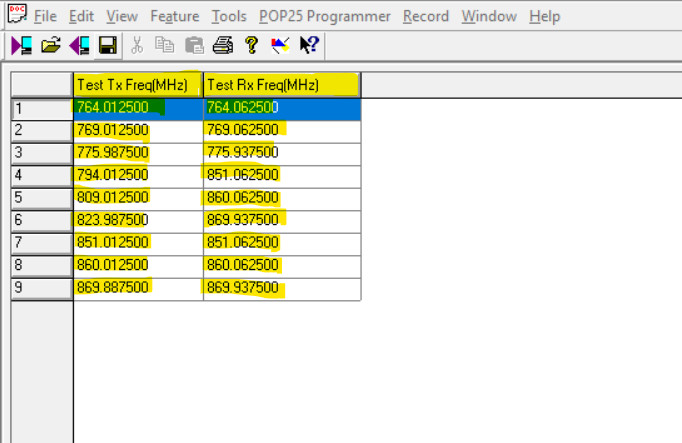Open the Feature menu
This screenshot has height=443, width=682.
pyautogui.click(x=175, y=17)
